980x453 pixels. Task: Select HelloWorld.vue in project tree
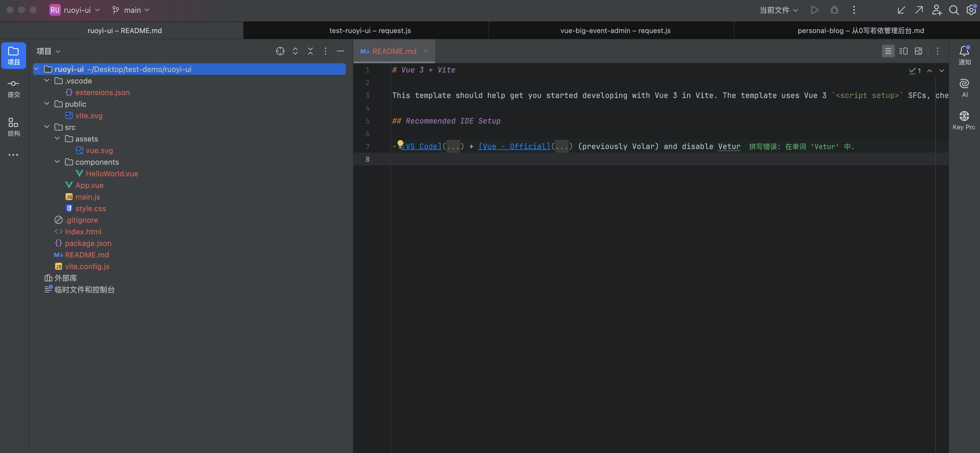[x=112, y=173]
